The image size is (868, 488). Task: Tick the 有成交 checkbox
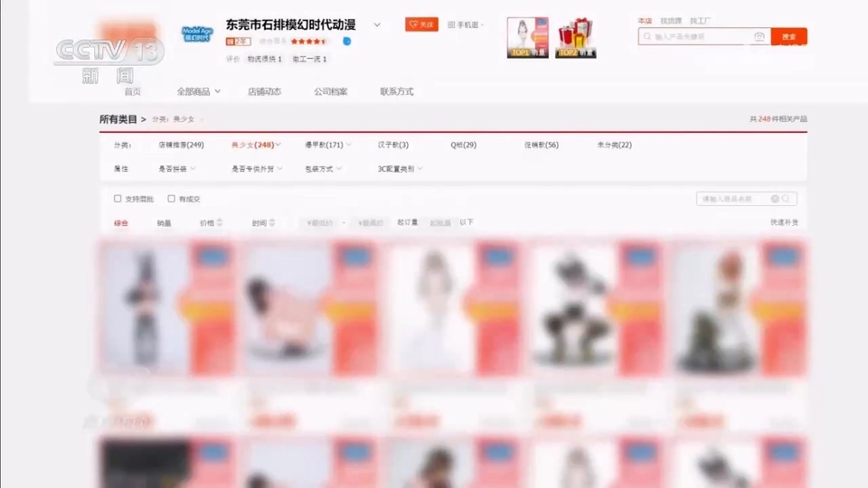pos(172,199)
